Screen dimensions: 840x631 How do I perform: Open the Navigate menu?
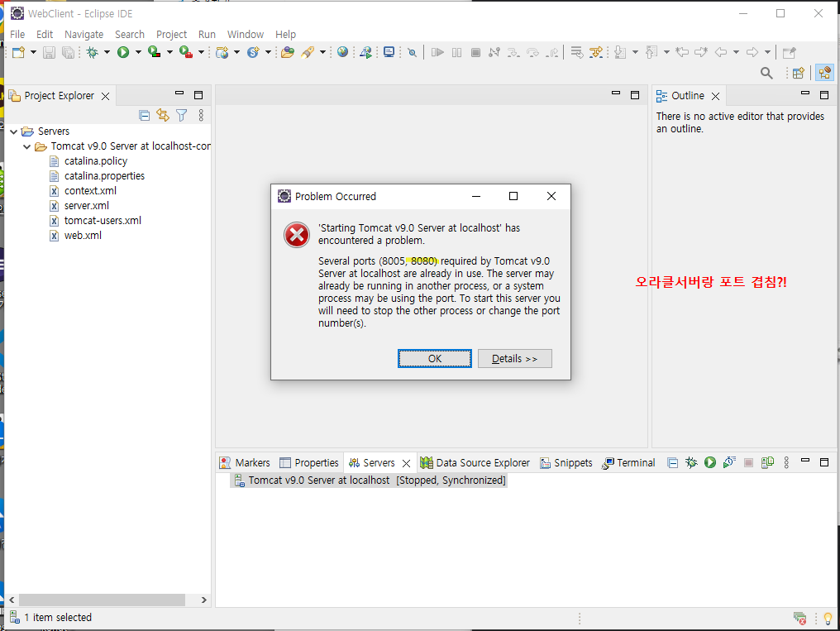(x=84, y=34)
